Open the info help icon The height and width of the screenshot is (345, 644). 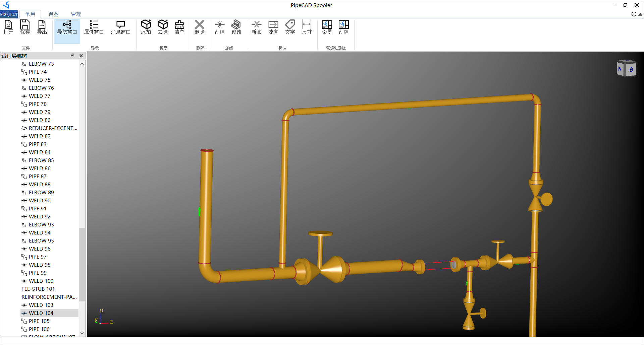[x=634, y=14]
